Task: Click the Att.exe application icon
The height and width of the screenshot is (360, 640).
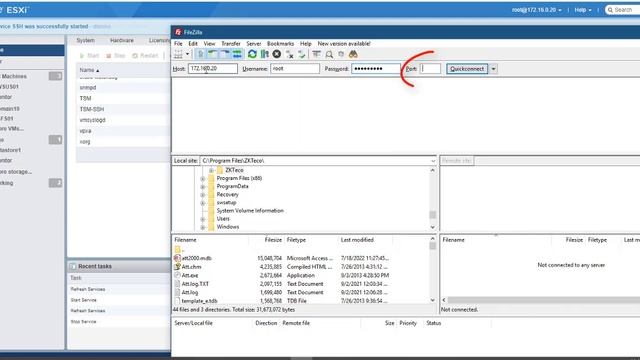Action: pos(177,275)
